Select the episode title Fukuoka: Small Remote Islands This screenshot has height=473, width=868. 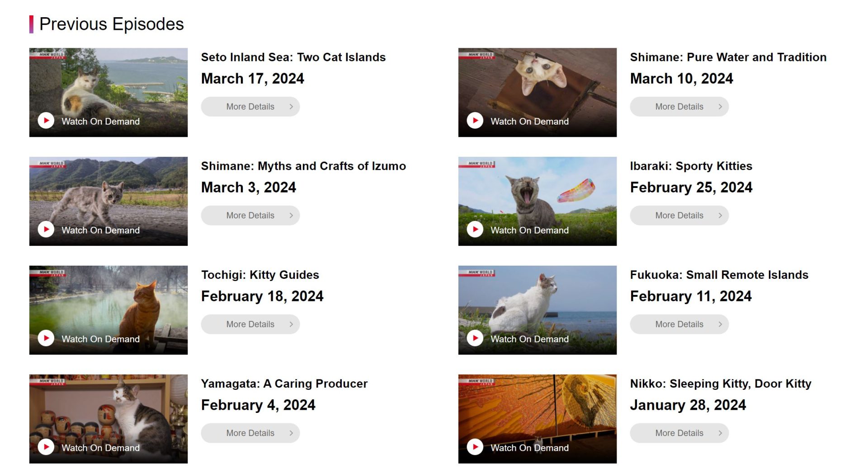coord(719,275)
